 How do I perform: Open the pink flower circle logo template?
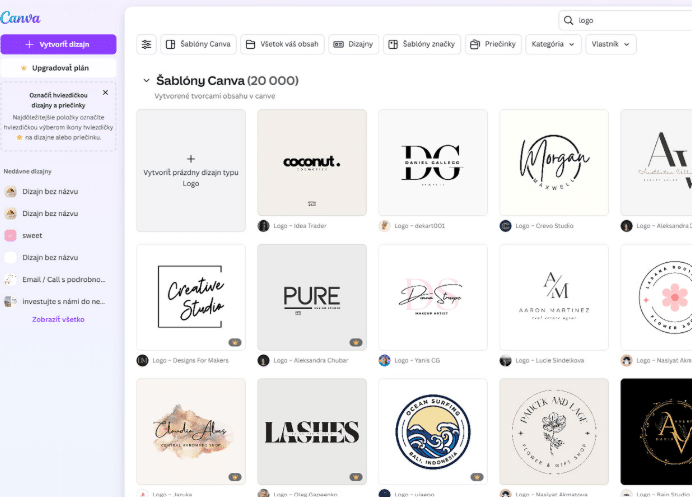(656, 297)
